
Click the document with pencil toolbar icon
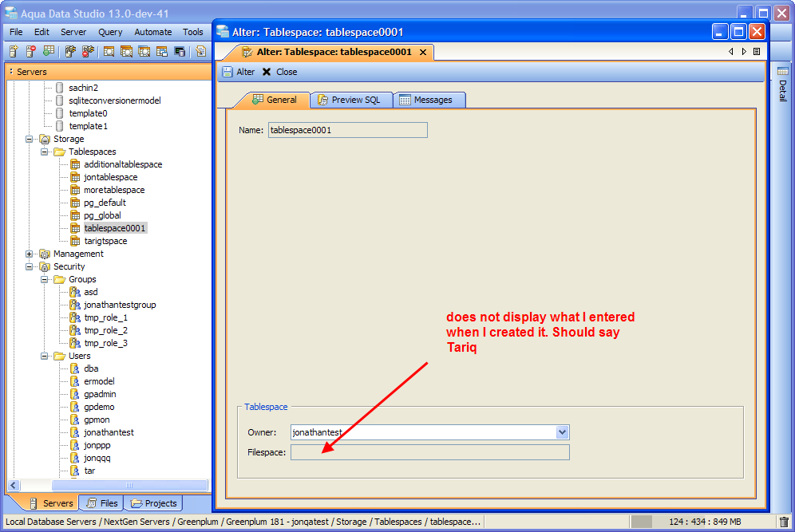pos(201,51)
